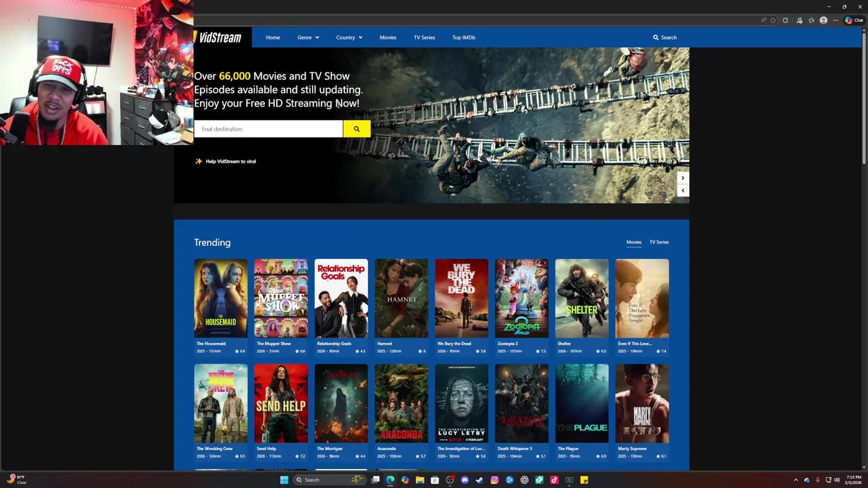This screenshot has width=868, height=488.
Task: Expand the Country dropdown menu
Action: point(349,37)
